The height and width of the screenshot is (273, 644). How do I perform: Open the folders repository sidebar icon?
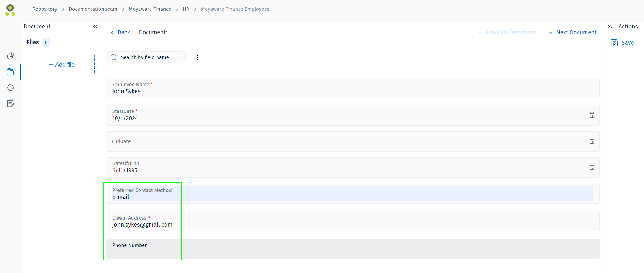[x=10, y=72]
